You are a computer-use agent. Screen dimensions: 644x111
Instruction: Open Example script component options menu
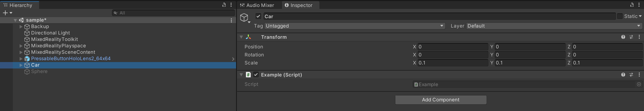coord(639,75)
